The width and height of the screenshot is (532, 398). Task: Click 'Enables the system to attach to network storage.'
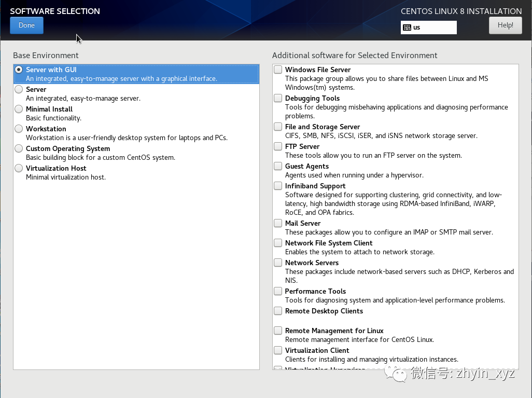[360, 252]
